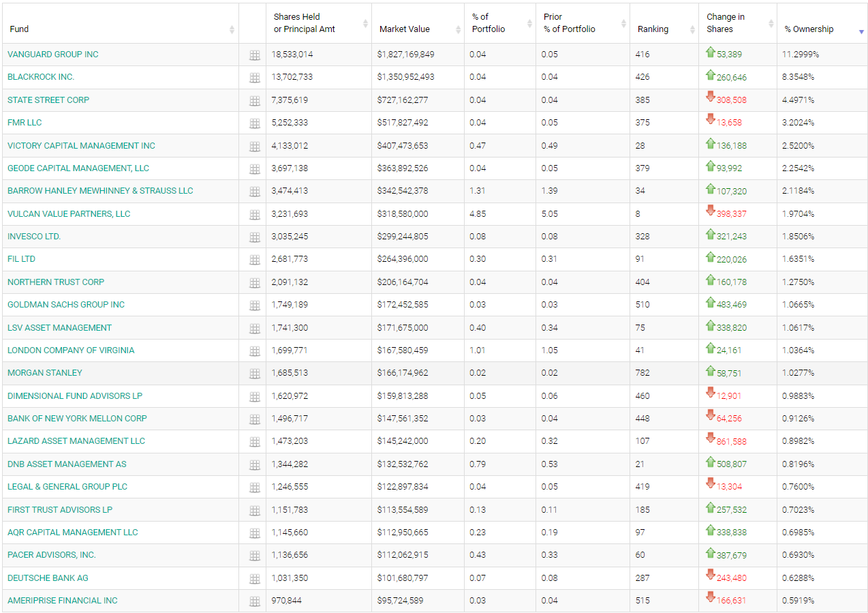The image size is (868, 613).
Task: Open AQR Capital Management LLC link
Action: click(x=73, y=533)
